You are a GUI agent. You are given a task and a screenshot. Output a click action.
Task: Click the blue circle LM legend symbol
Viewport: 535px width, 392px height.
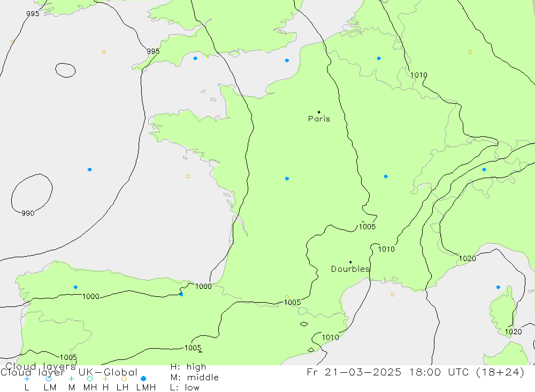pyautogui.click(x=49, y=379)
